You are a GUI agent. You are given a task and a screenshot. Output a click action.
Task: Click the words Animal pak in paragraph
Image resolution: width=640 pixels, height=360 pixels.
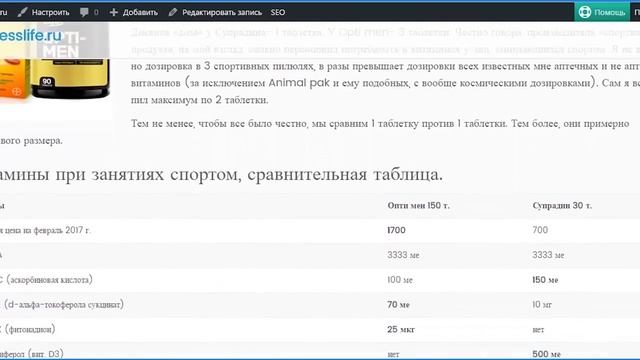pyautogui.click(x=299, y=83)
